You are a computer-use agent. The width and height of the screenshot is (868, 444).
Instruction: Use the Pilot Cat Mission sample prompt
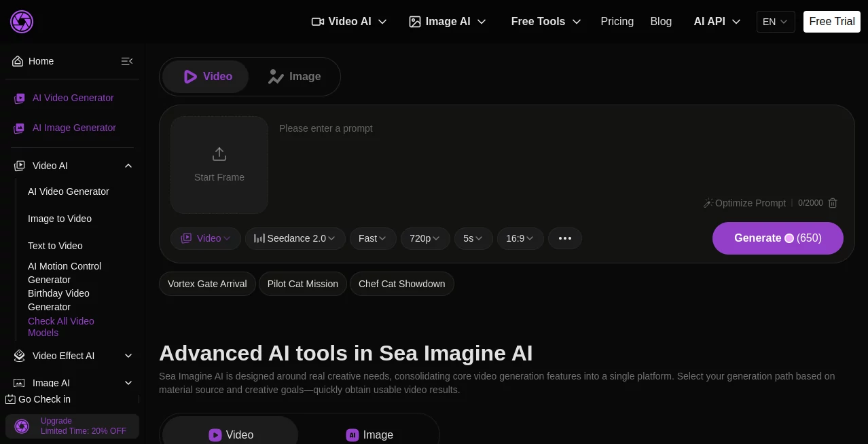pos(303,284)
